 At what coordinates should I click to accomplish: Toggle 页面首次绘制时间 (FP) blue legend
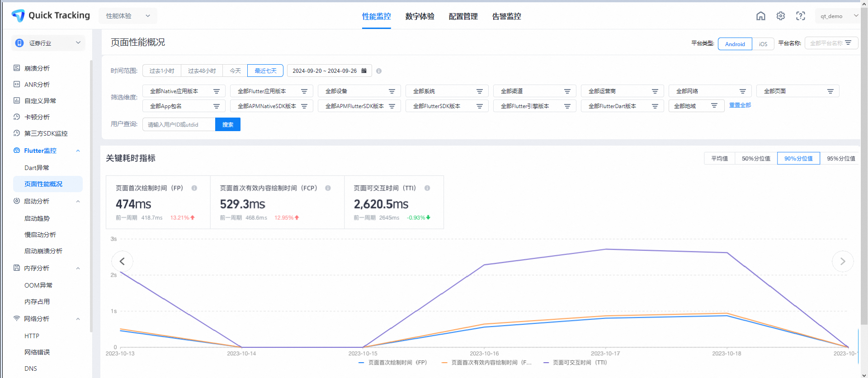[x=392, y=363]
